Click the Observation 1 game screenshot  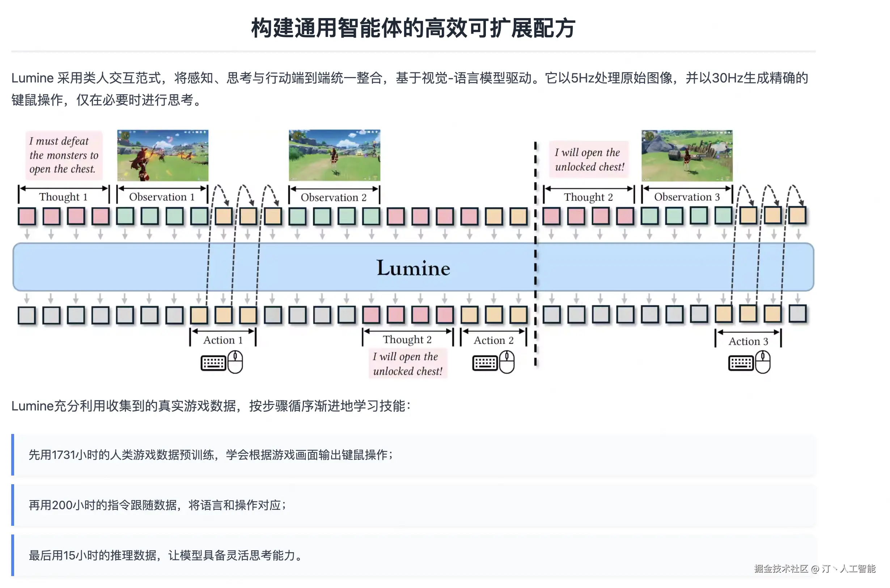pyautogui.click(x=162, y=155)
